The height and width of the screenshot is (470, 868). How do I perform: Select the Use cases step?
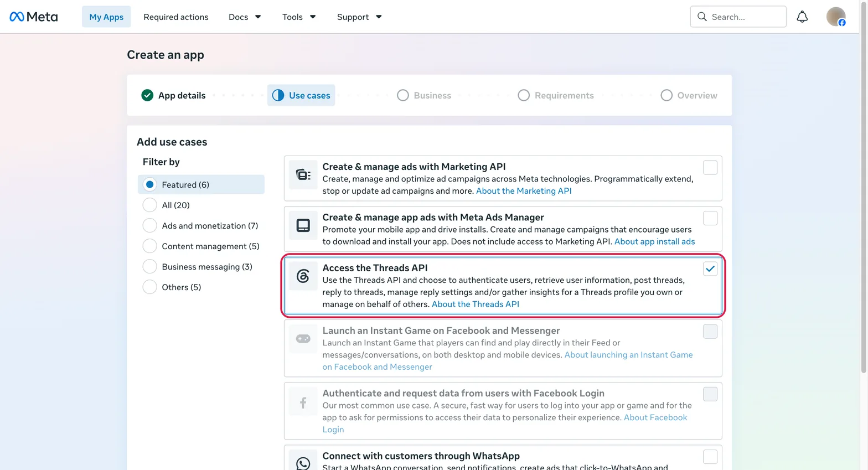pyautogui.click(x=301, y=95)
